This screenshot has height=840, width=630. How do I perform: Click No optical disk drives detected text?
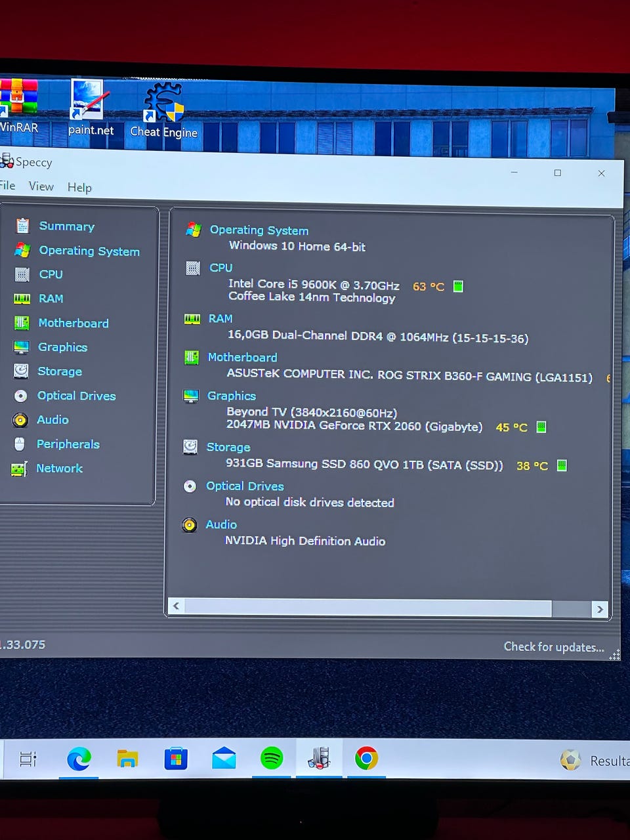coord(310,503)
